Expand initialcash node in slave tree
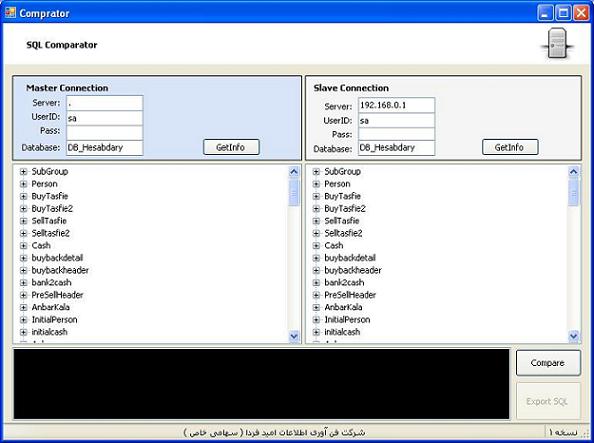The width and height of the screenshot is (594, 443). point(316,332)
